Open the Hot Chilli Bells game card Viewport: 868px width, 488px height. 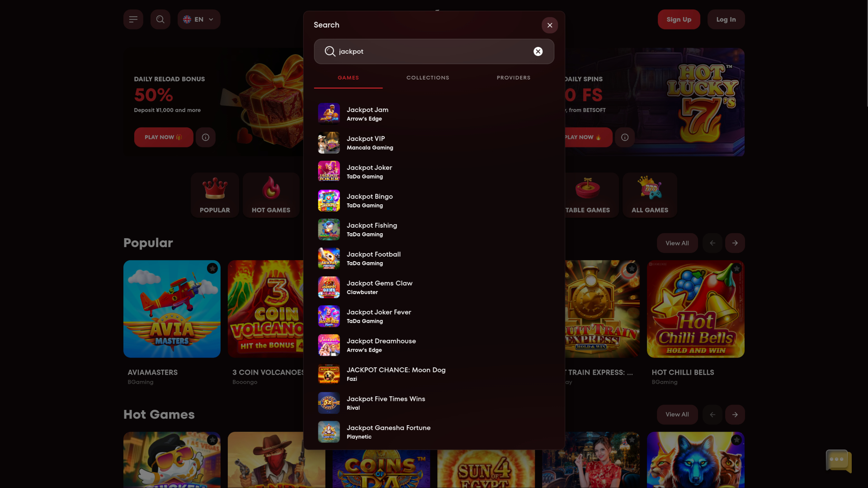[x=696, y=309]
